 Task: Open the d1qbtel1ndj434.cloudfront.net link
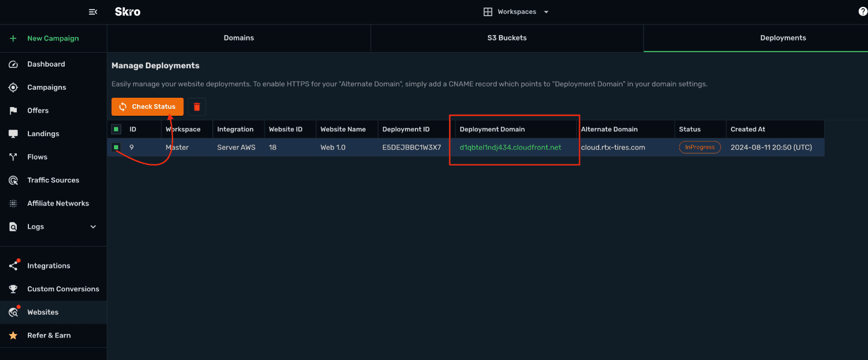point(510,148)
